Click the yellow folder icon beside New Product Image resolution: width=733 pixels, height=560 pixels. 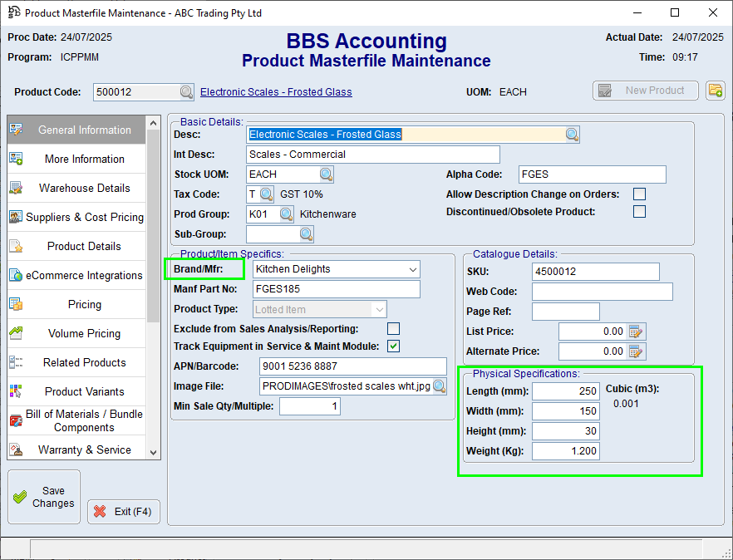pyautogui.click(x=715, y=91)
